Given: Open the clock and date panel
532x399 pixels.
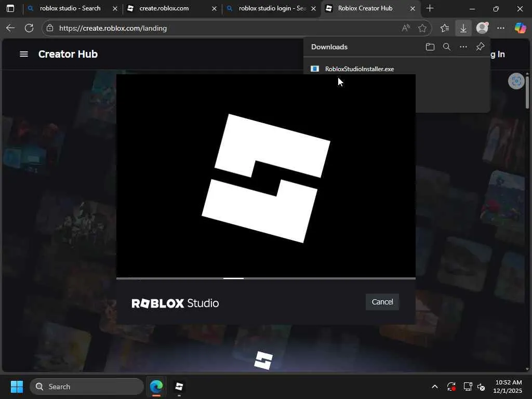Looking at the screenshot, I should [x=508, y=387].
